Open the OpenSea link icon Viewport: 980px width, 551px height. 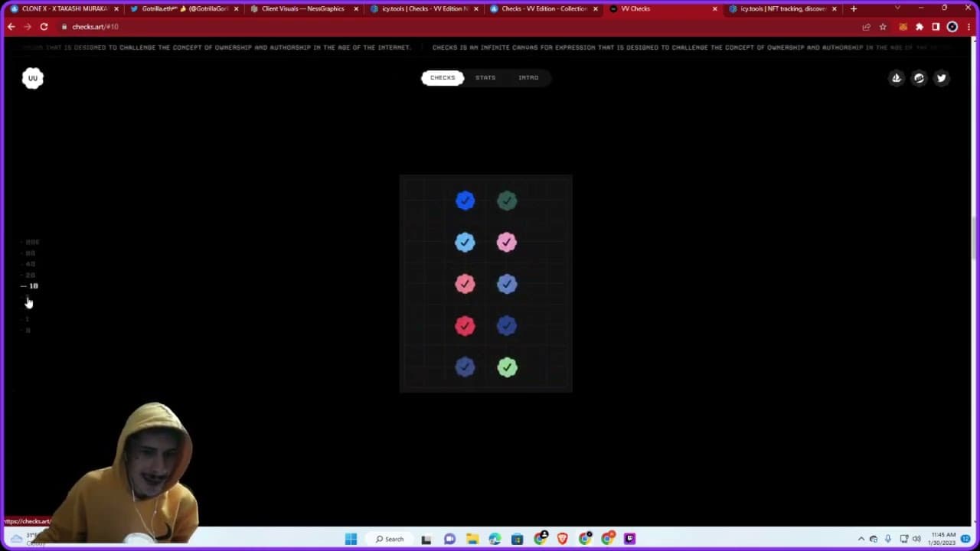tap(897, 77)
